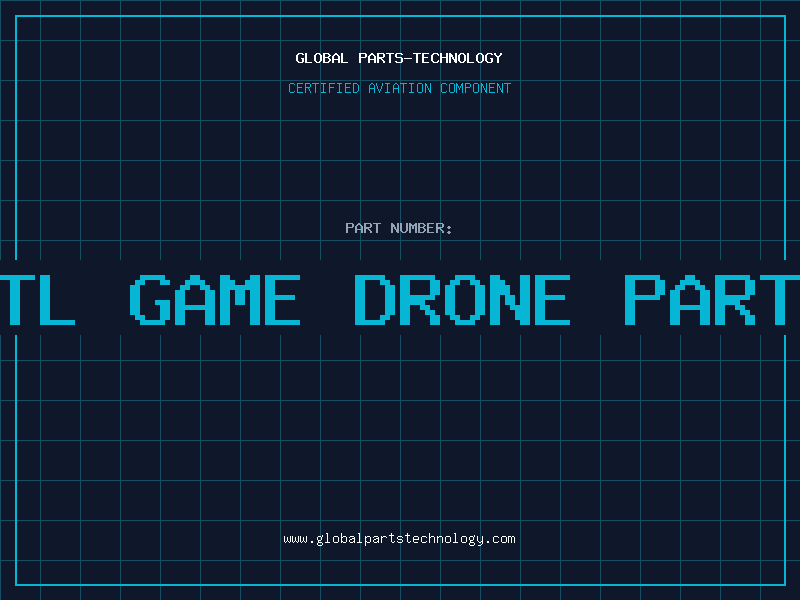Click the small word PART above the banner

coord(363,228)
